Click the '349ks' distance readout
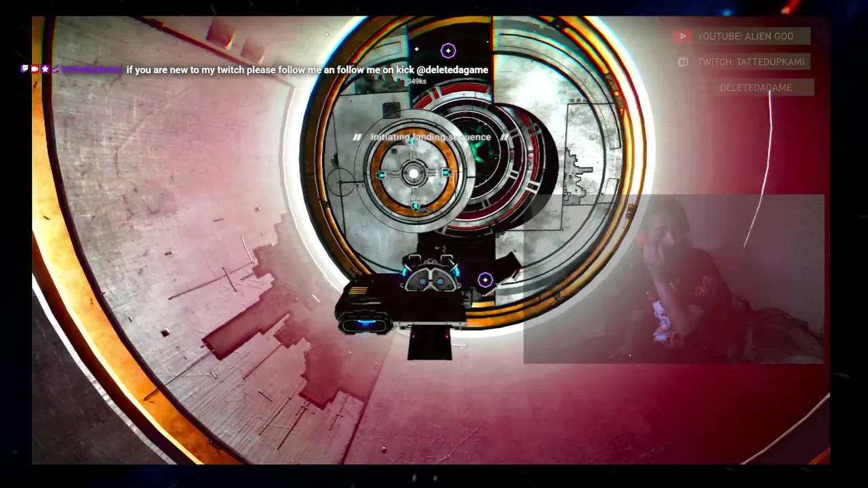Image resolution: width=868 pixels, height=488 pixels. click(x=416, y=82)
